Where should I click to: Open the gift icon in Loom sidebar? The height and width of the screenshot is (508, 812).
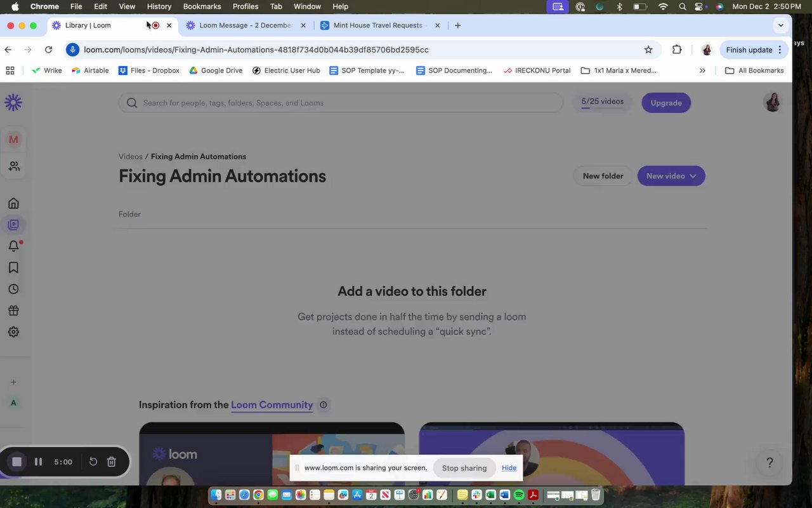[x=13, y=311]
